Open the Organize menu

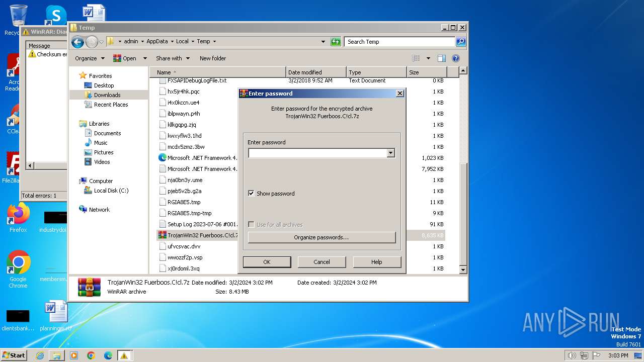[90, 58]
